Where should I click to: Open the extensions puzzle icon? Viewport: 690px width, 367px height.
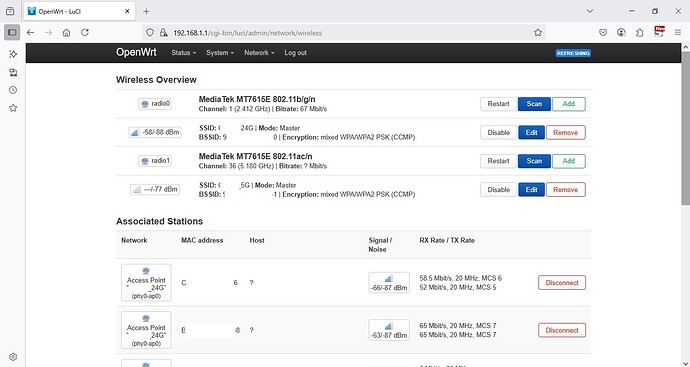click(639, 33)
